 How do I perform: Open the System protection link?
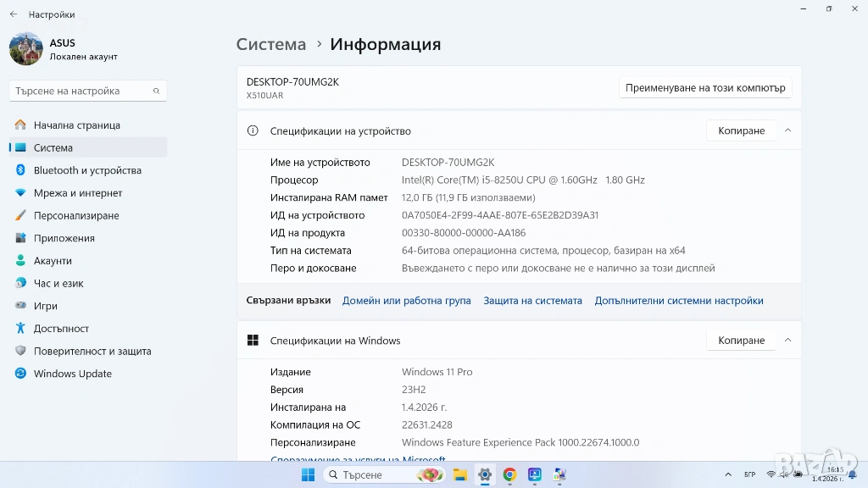tap(532, 301)
